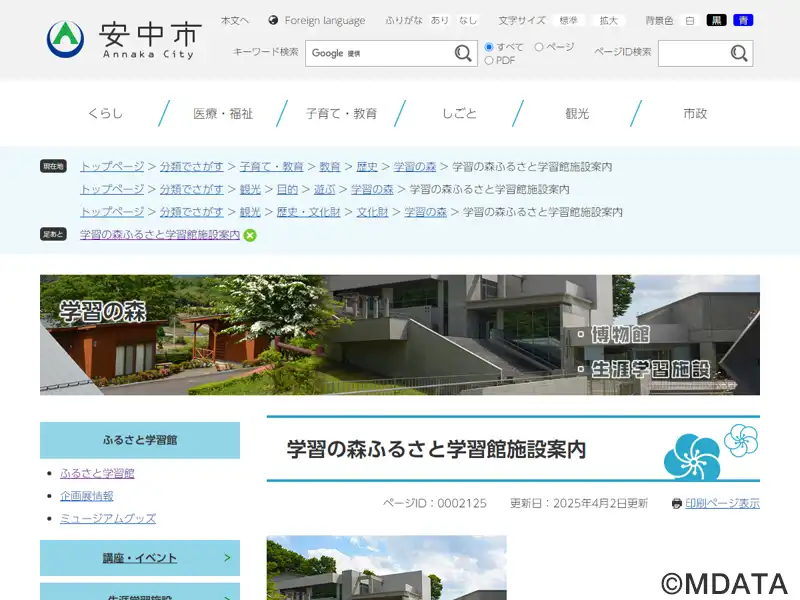The image size is (800, 600).
Task: Select the PDF search scope radio
Action: click(x=489, y=60)
